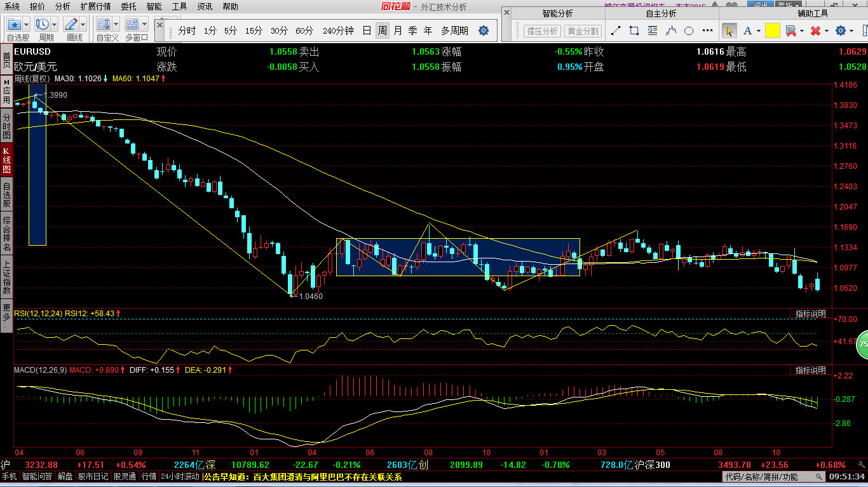Switch chart period to 30分
Image resolution: width=868 pixels, height=487 pixels.
coord(279,30)
